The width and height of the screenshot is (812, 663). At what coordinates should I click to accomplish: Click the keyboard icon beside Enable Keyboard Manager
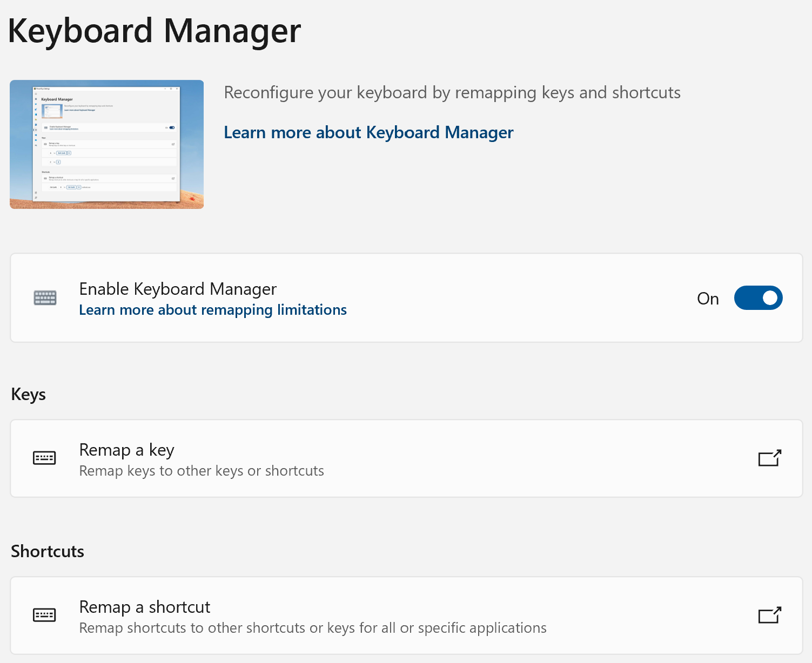(45, 298)
